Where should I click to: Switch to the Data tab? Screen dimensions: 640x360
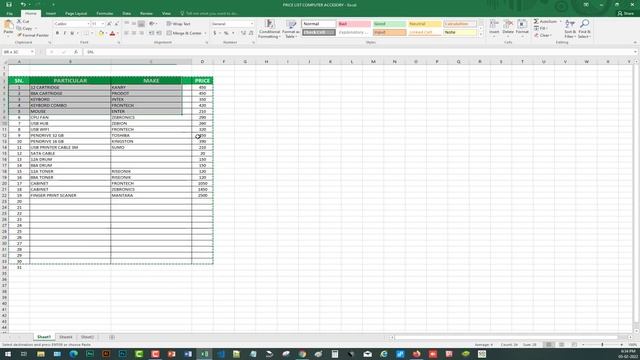pos(127,13)
